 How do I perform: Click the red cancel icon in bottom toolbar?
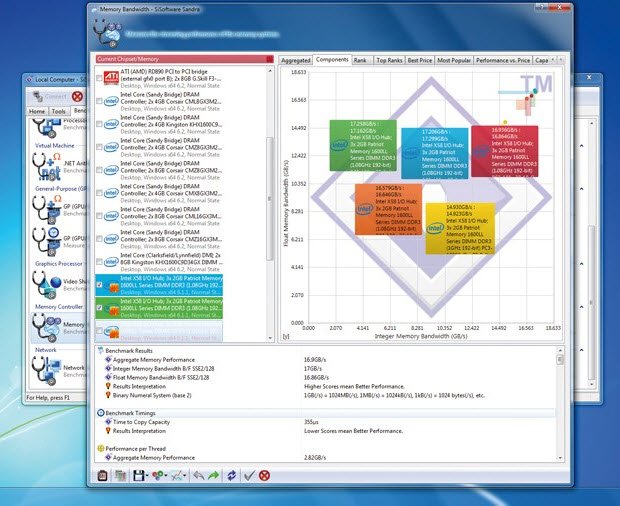pos(265,475)
